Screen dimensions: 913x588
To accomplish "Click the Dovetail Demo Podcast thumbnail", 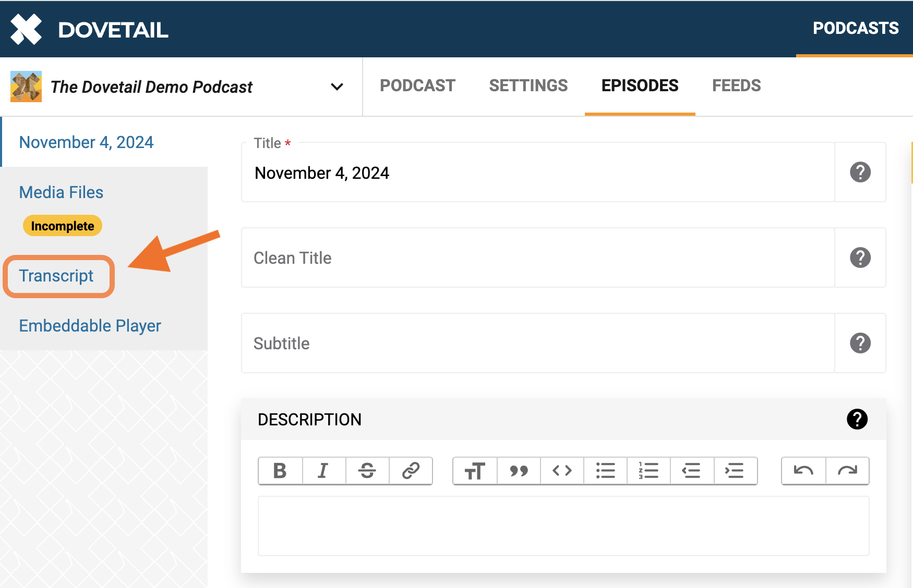I will pyautogui.click(x=26, y=87).
